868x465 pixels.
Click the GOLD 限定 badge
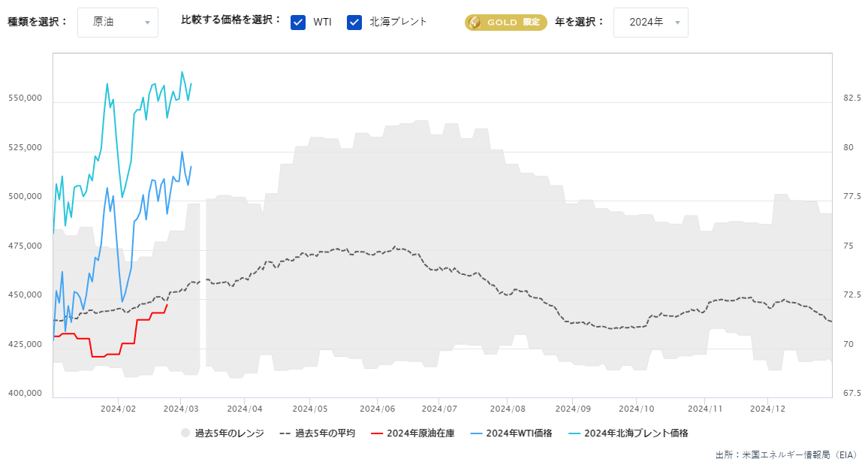(505, 22)
